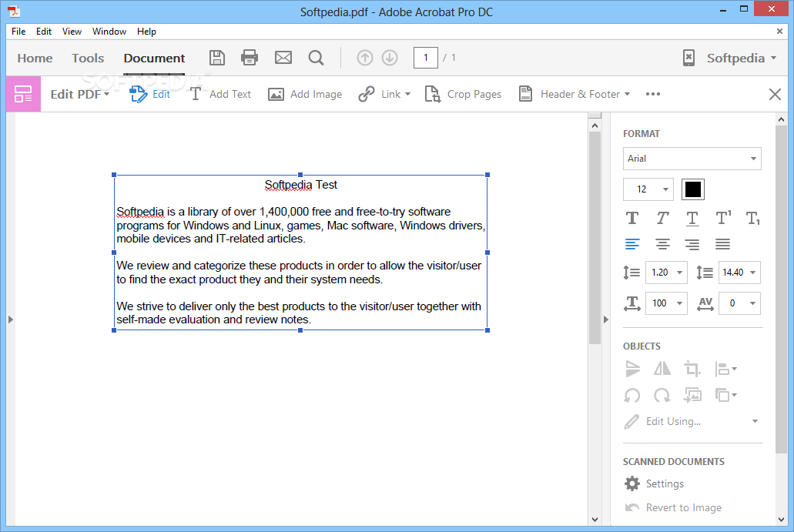Click the line spacing icon
Viewport: 794px width, 532px height.
[632, 273]
